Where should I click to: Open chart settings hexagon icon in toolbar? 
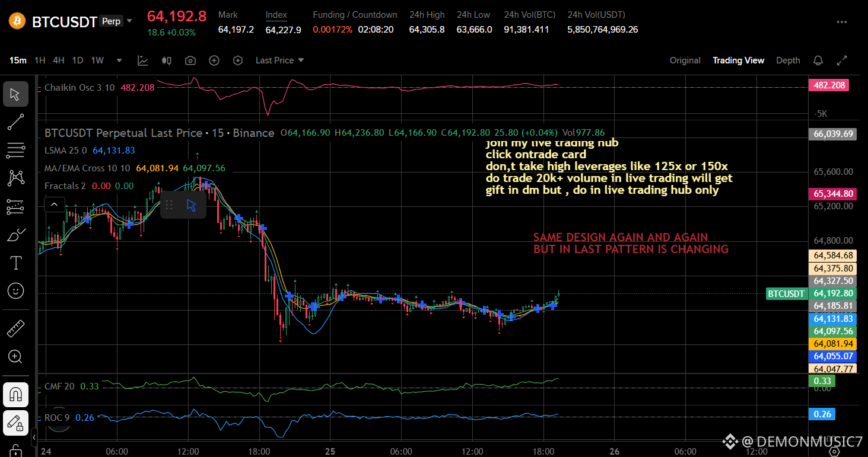point(238,60)
